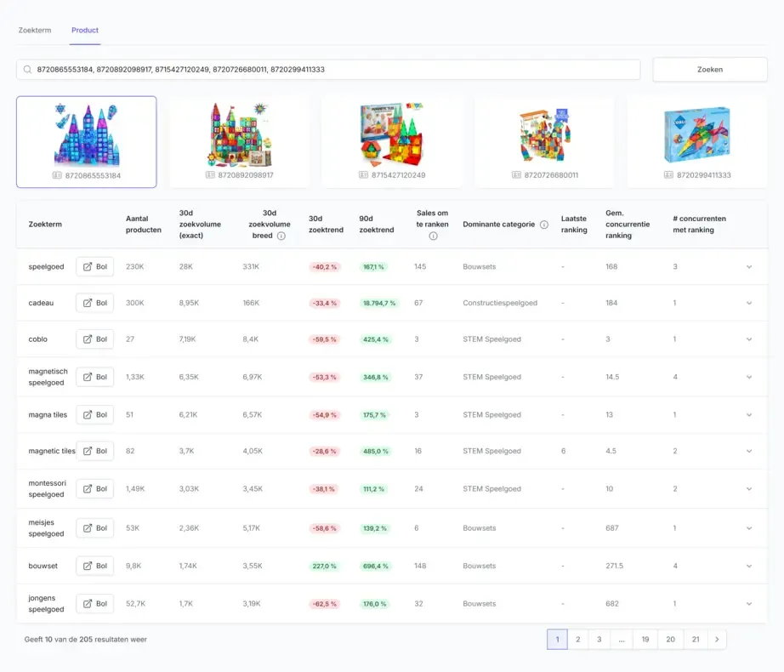Expand the speelgoed row details
The image size is (784, 672).
click(x=749, y=266)
